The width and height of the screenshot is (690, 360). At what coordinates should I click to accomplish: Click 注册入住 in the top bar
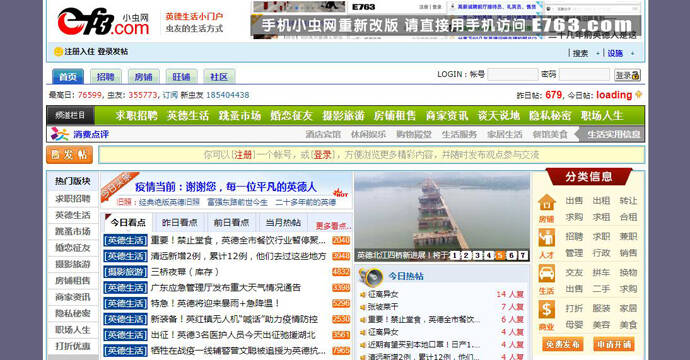[x=79, y=51]
